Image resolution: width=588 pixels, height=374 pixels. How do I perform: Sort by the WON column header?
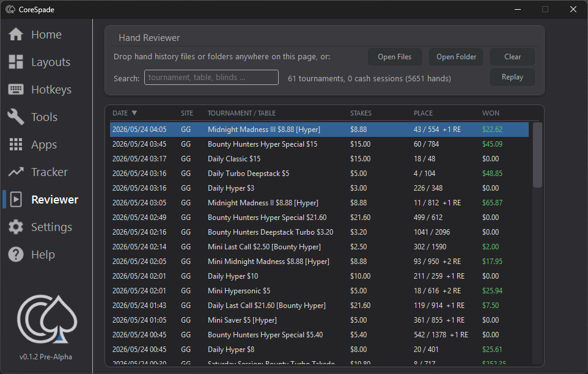click(490, 113)
